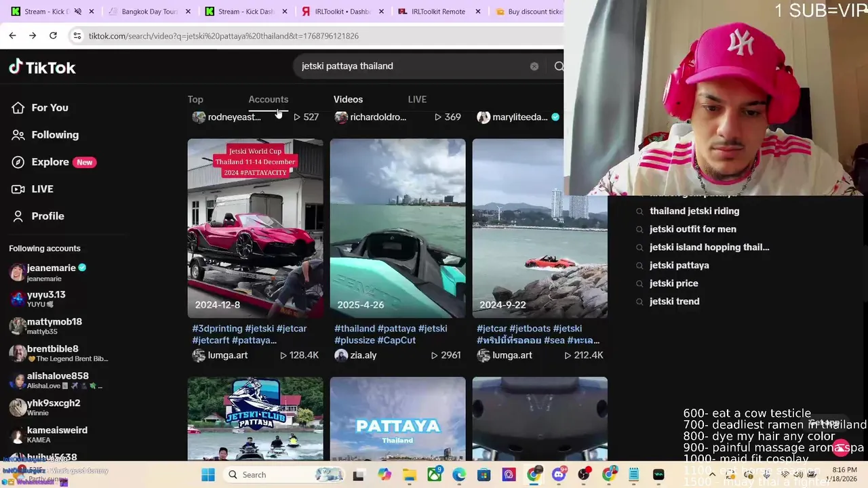Switch to the Top results tab
This screenshot has height=488, width=868.
[195, 100]
